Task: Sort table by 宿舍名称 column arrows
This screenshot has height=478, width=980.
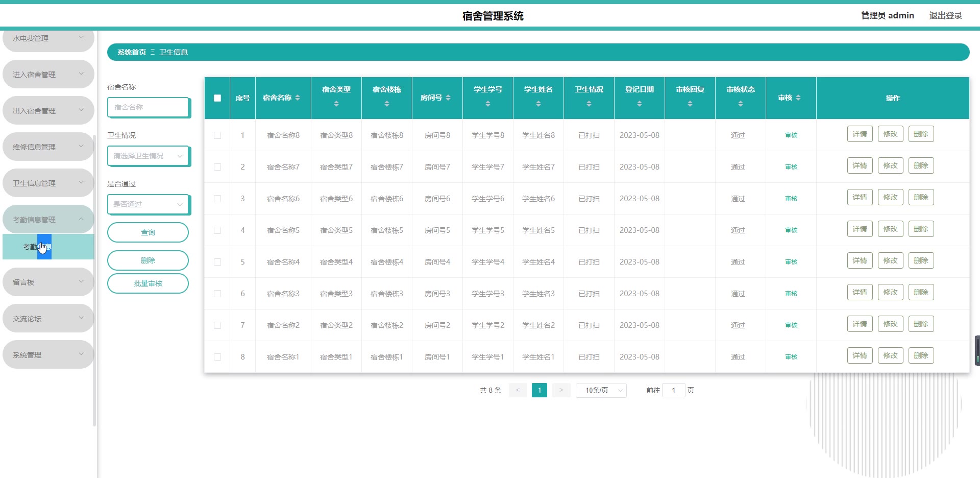Action: [x=298, y=98]
